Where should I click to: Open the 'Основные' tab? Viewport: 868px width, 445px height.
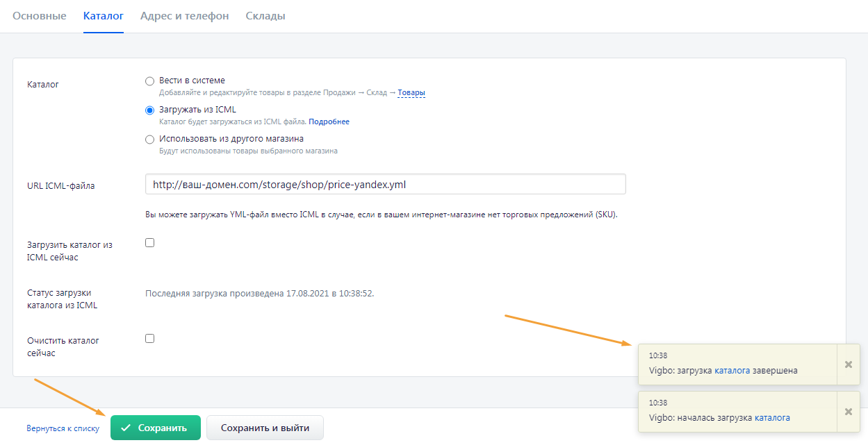40,16
